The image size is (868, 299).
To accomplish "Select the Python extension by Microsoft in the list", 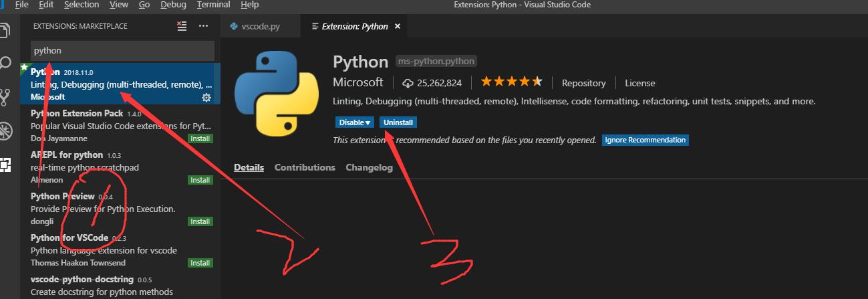I will pyautogui.click(x=120, y=84).
